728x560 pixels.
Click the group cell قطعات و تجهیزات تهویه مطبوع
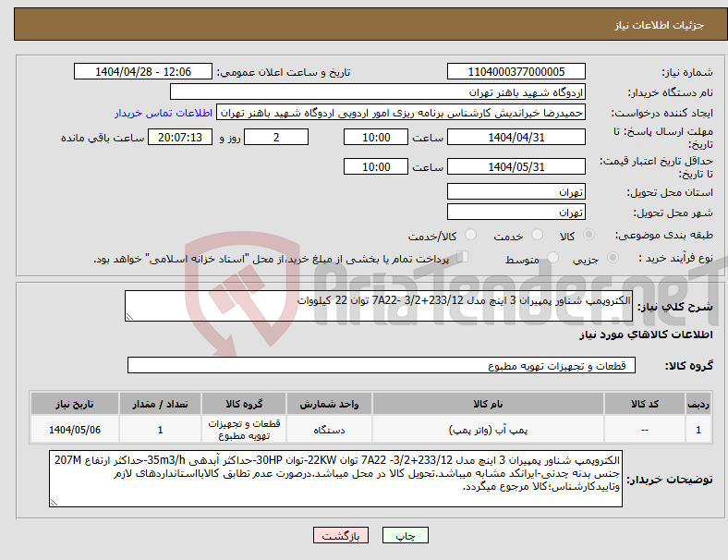244,430
